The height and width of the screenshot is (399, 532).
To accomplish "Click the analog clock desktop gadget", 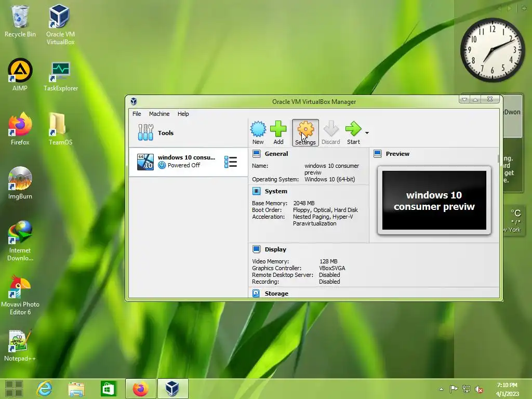I will point(493,50).
